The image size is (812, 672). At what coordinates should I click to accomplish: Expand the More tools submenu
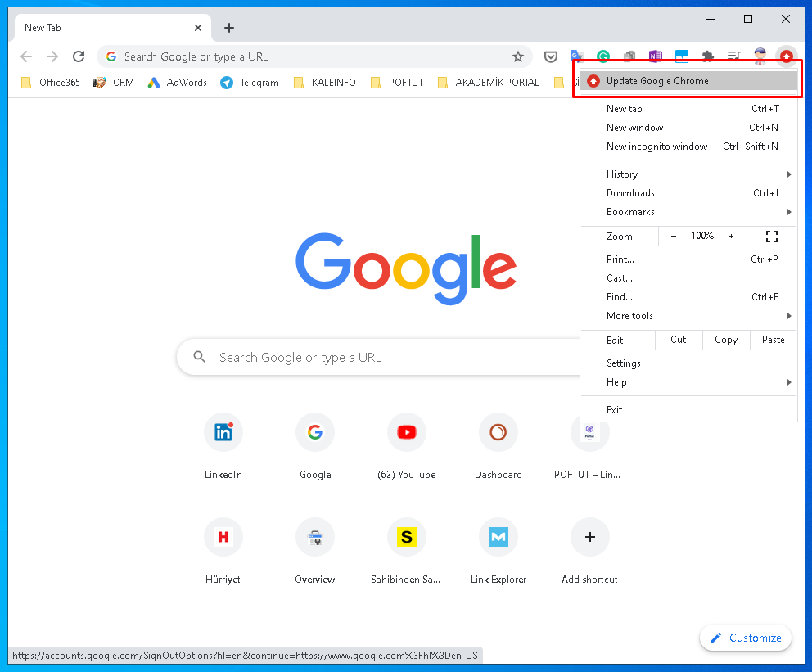[688, 316]
